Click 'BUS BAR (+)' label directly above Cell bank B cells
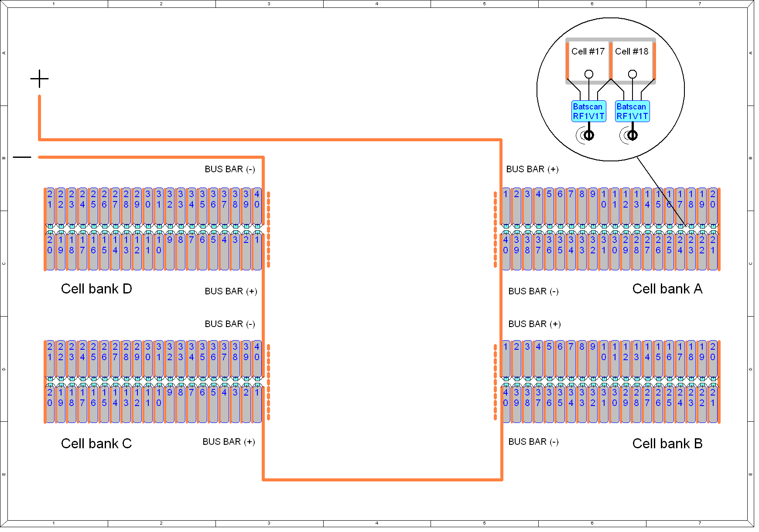The height and width of the screenshot is (532, 759). pos(534,324)
